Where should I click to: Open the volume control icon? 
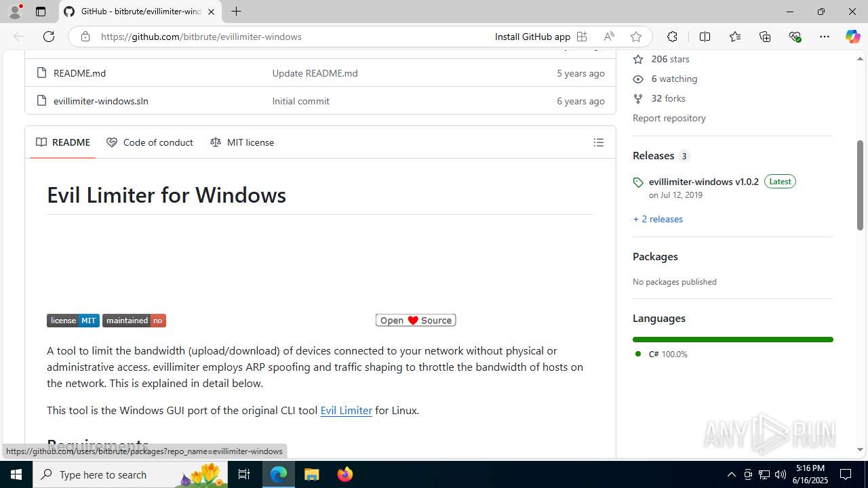pyautogui.click(x=781, y=474)
